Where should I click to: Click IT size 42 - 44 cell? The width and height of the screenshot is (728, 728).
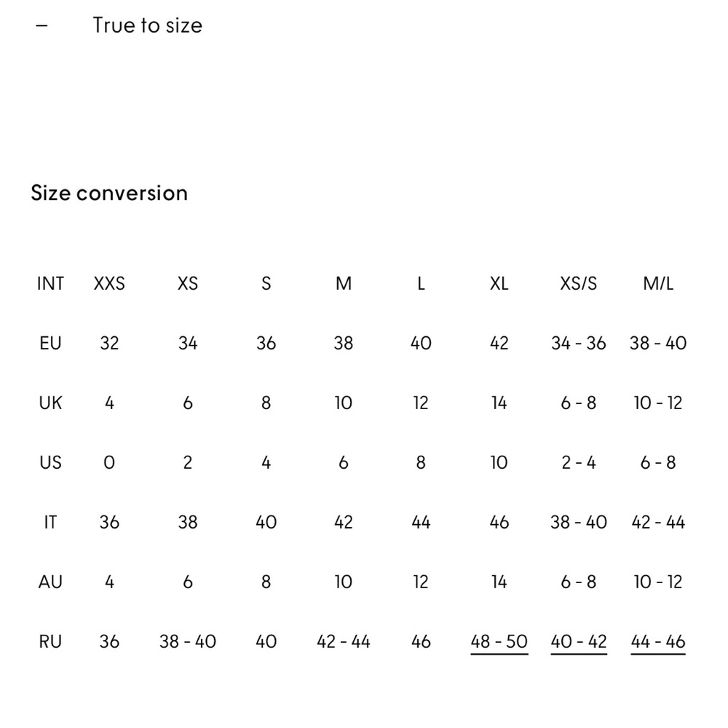tap(658, 522)
